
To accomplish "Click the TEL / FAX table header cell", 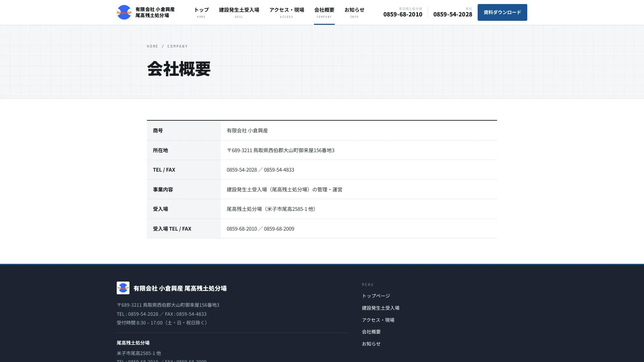I will (184, 170).
